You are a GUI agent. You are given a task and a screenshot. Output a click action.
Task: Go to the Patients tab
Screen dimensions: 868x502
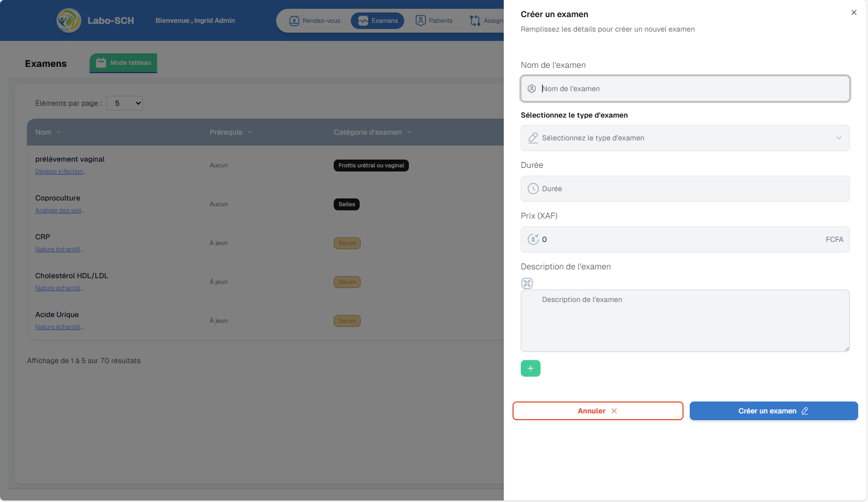click(434, 21)
